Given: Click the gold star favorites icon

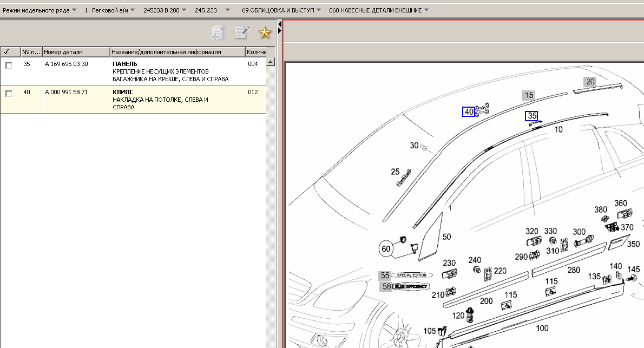Looking at the screenshot, I should [264, 33].
